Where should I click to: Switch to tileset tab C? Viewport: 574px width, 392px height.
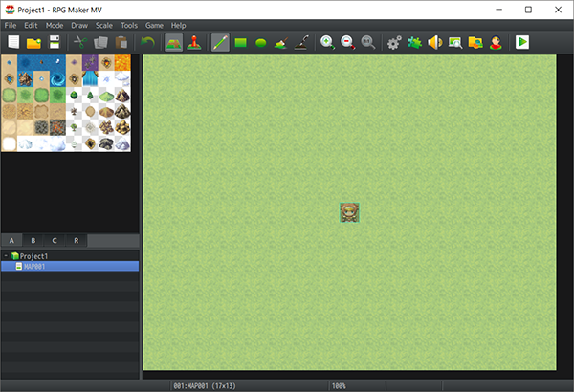coord(55,241)
